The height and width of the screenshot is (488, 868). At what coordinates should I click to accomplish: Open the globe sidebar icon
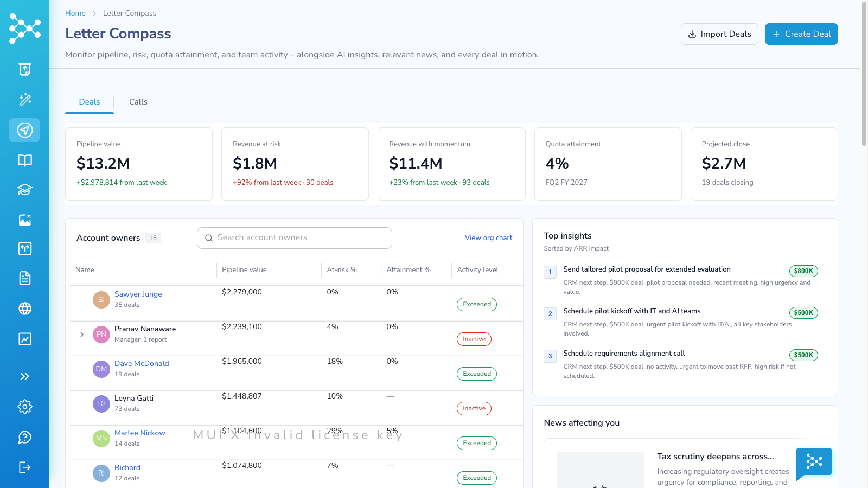[24, 309]
